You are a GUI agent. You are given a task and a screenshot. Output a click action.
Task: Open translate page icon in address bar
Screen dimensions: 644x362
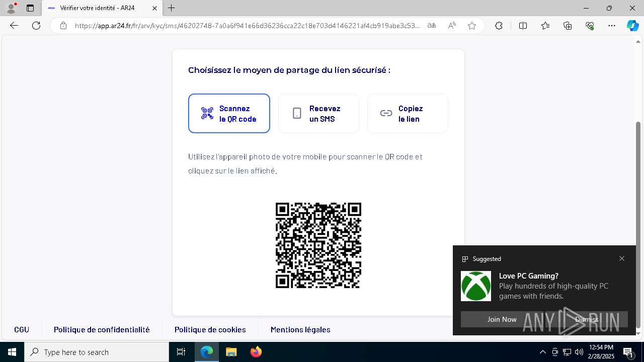(432, 26)
